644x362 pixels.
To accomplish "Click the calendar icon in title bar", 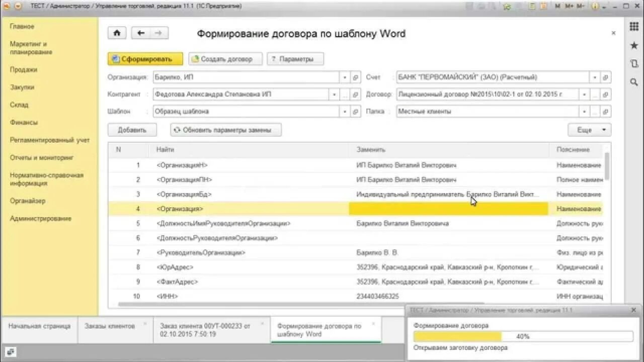I will pos(544,6).
